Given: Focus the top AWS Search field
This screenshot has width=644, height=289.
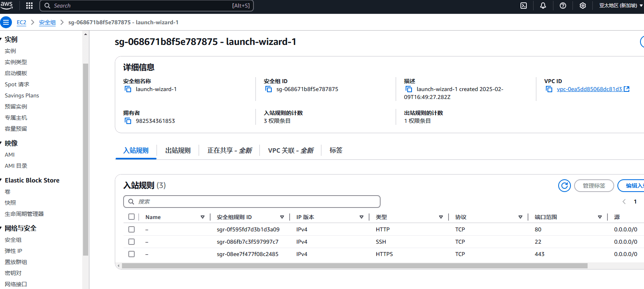Looking at the screenshot, I should point(147,6).
